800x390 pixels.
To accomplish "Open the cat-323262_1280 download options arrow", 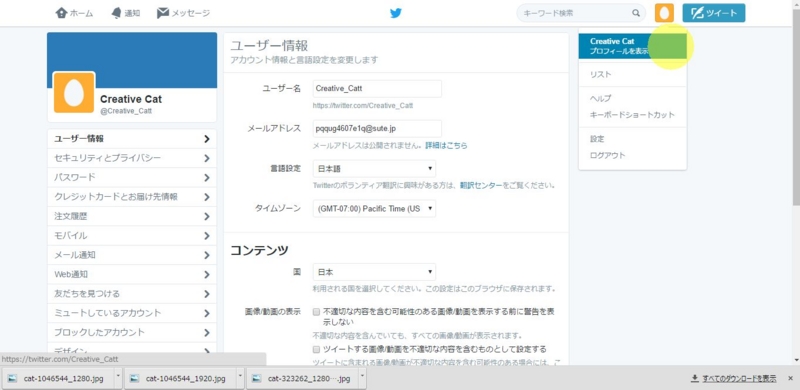I will coord(363,378).
